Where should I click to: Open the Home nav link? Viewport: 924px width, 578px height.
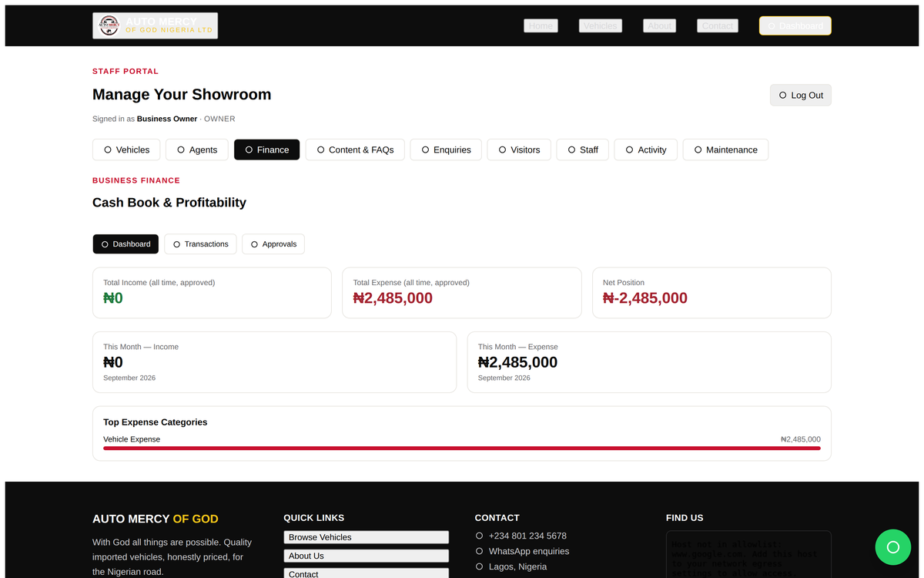point(541,25)
